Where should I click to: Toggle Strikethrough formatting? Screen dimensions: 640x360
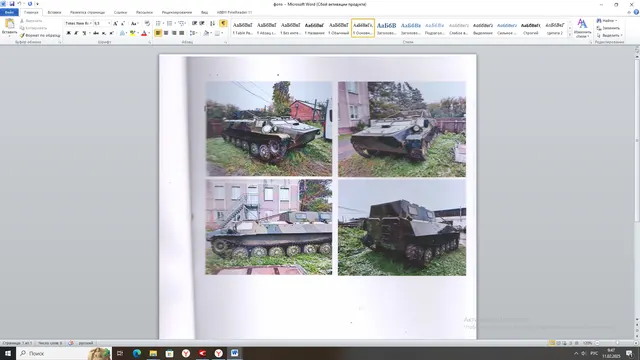tap(96, 33)
